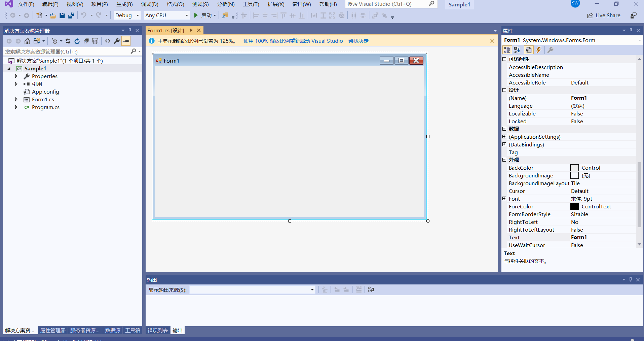
Task: Click the Save All toolbar icon
Action: [x=71, y=15]
